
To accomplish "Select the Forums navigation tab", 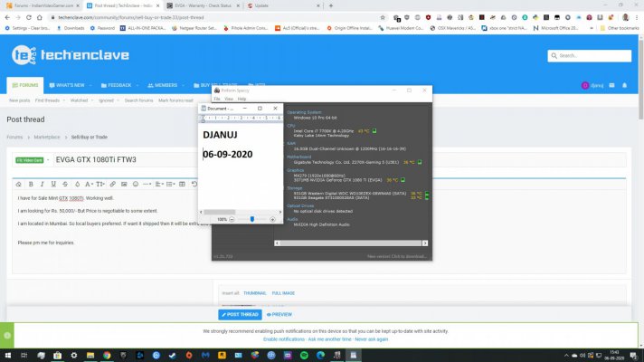I will [25, 85].
